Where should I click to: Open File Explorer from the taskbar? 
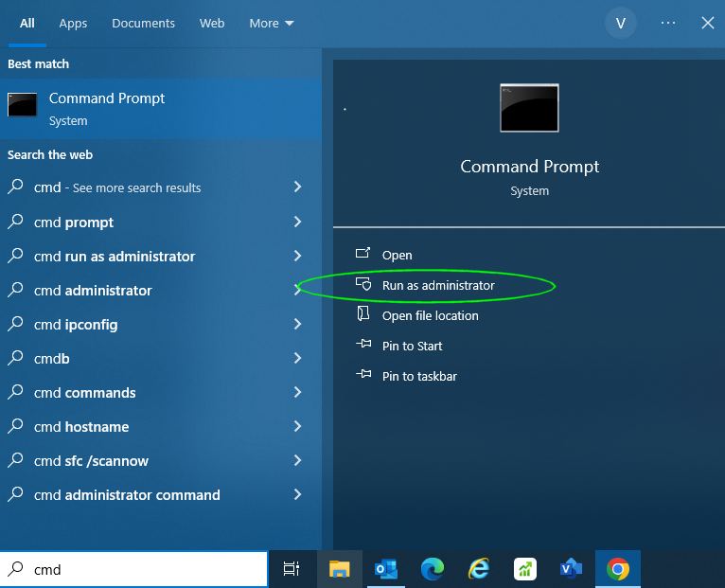click(339, 569)
